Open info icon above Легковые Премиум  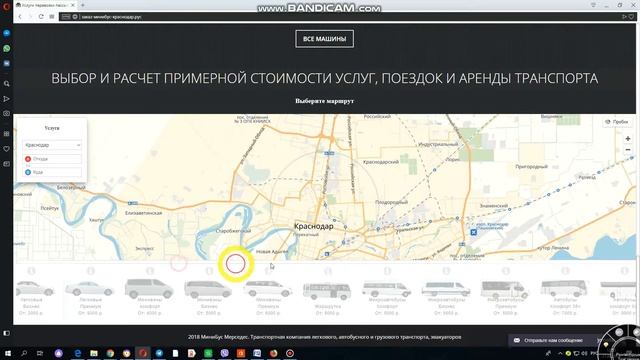[91, 271]
